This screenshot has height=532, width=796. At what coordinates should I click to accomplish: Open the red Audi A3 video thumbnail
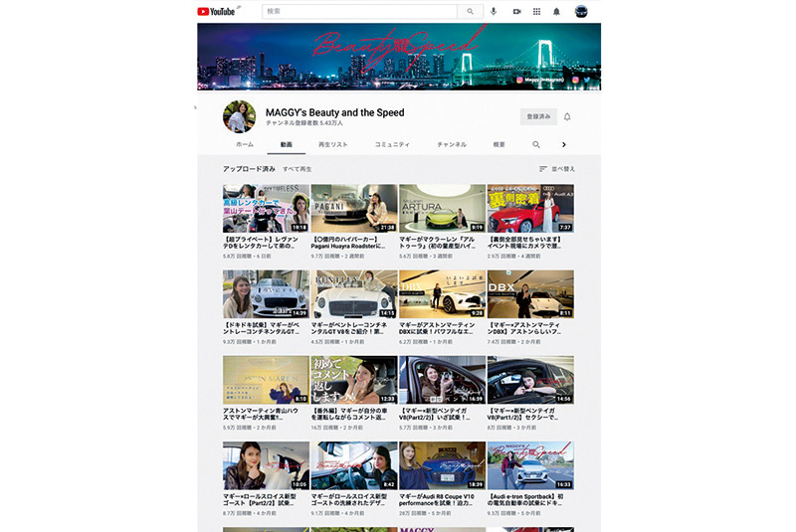[x=530, y=209]
